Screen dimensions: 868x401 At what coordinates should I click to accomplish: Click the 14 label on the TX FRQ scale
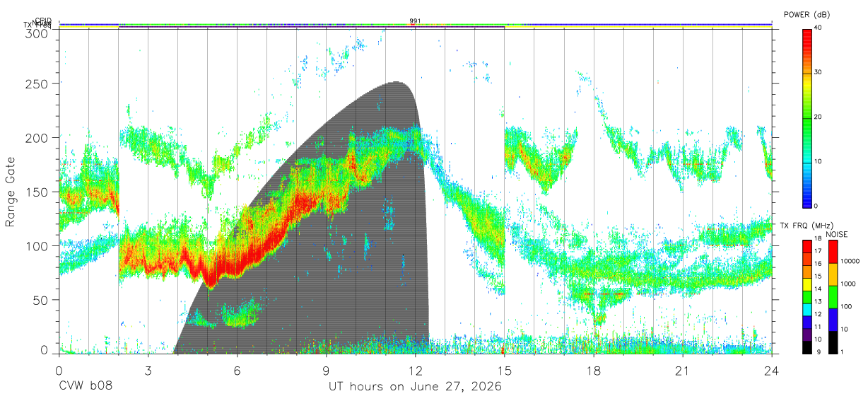click(819, 289)
